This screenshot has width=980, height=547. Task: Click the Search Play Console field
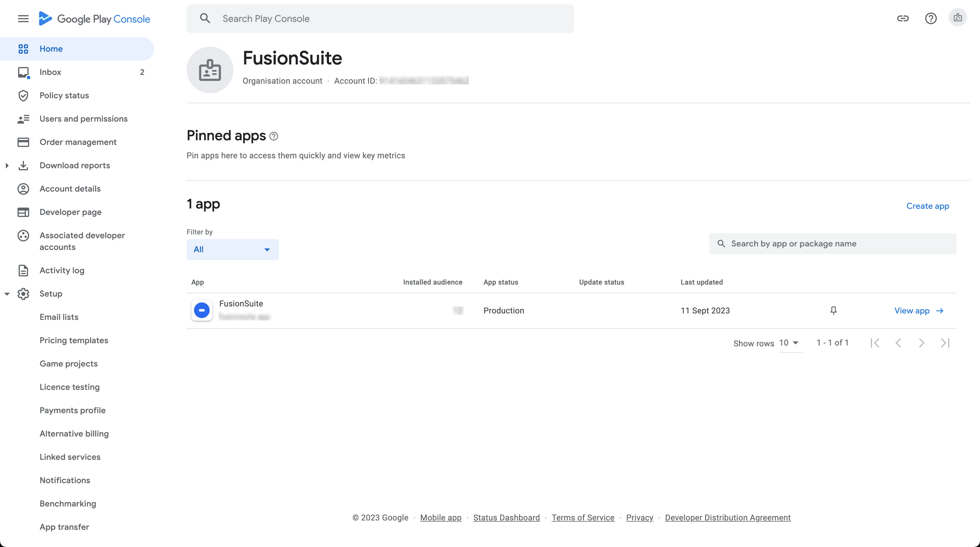pyautogui.click(x=380, y=19)
